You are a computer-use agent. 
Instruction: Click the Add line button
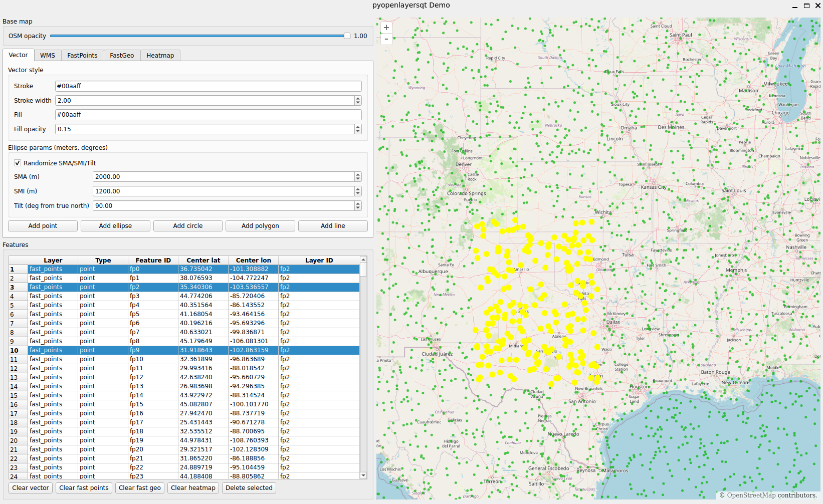click(x=333, y=226)
